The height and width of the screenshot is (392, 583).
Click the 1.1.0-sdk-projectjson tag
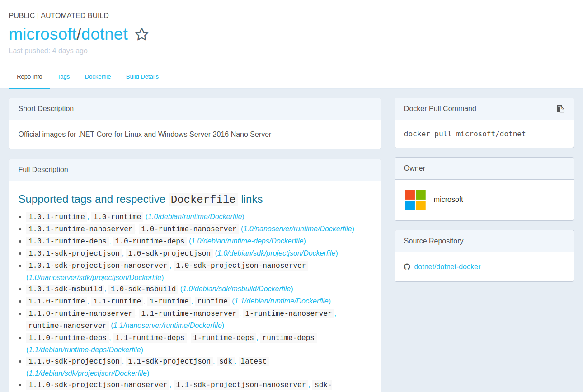coord(74,361)
